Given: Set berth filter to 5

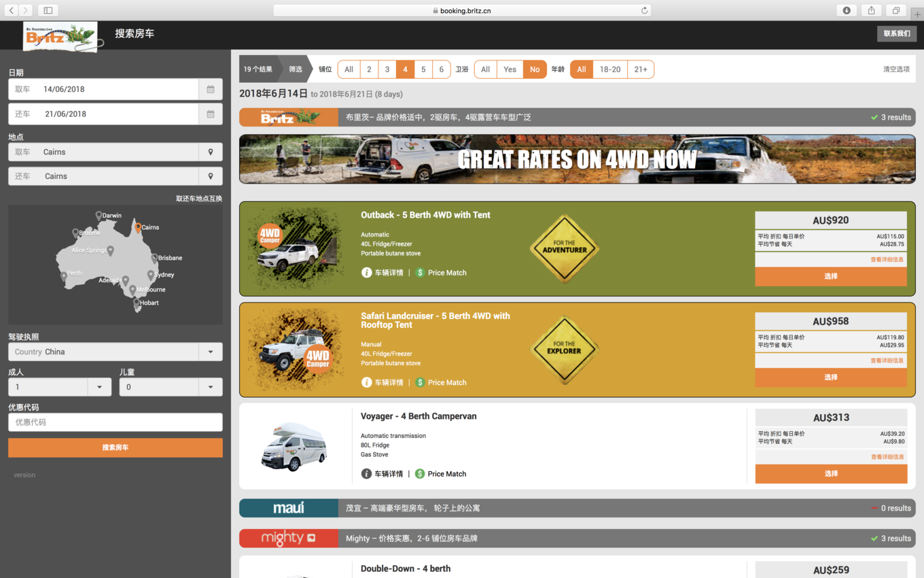Looking at the screenshot, I should click(x=423, y=69).
